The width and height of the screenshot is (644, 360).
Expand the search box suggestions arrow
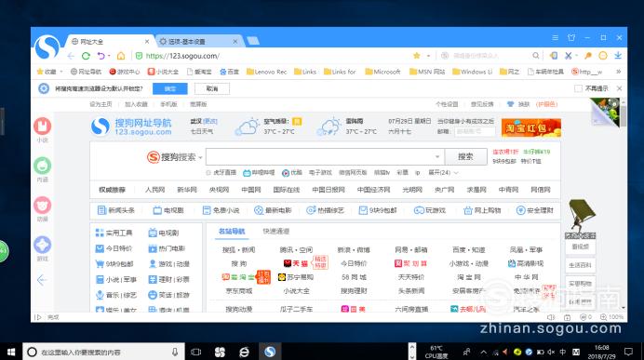pyautogui.click(x=437, y=156)
